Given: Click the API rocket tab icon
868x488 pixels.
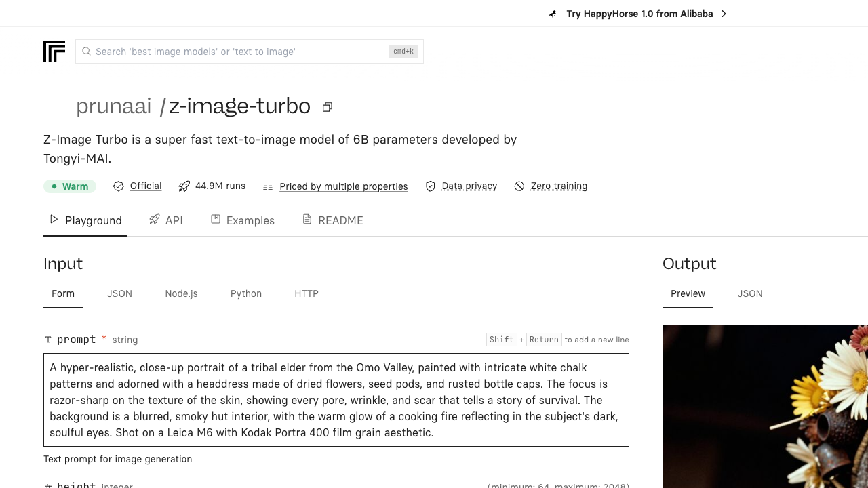Looking at the screenshot, I should [155, 219].
